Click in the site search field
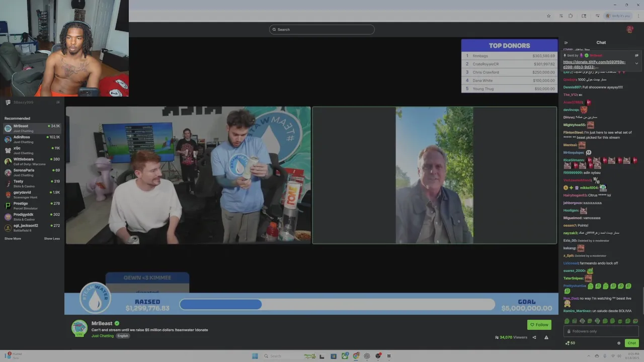Screen dimensions: 644x362 point(322,30)
